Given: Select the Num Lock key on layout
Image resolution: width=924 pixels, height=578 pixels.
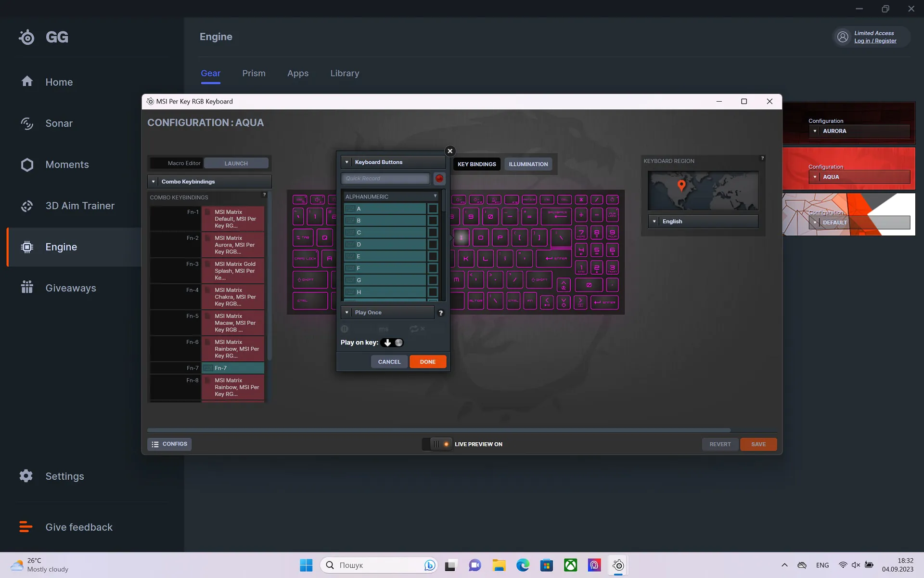Looking at the screenshot, I should tap(612, 215).
